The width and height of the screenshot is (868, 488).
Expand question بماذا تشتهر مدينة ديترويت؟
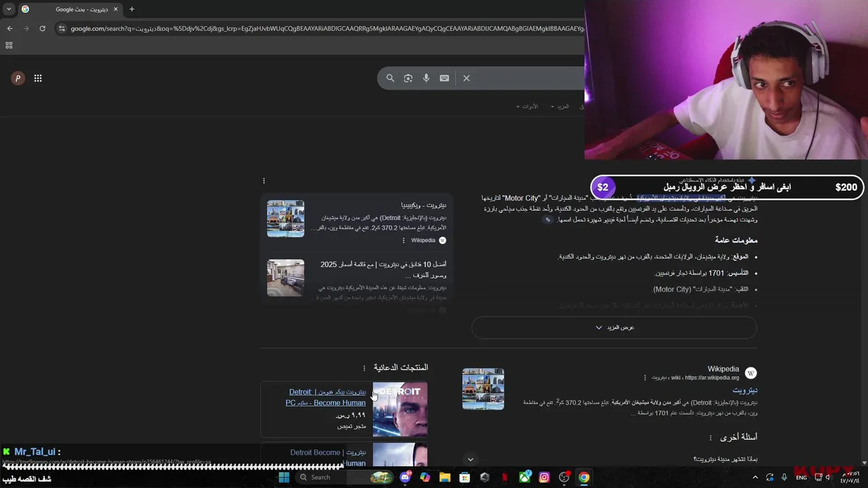pyautogui.click(x=725, y=460)
